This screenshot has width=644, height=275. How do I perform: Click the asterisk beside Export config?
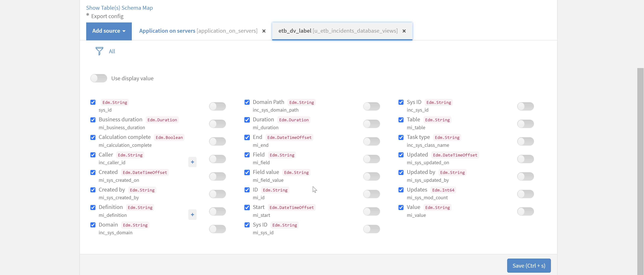pyautogui.click(x=88, y=15)
